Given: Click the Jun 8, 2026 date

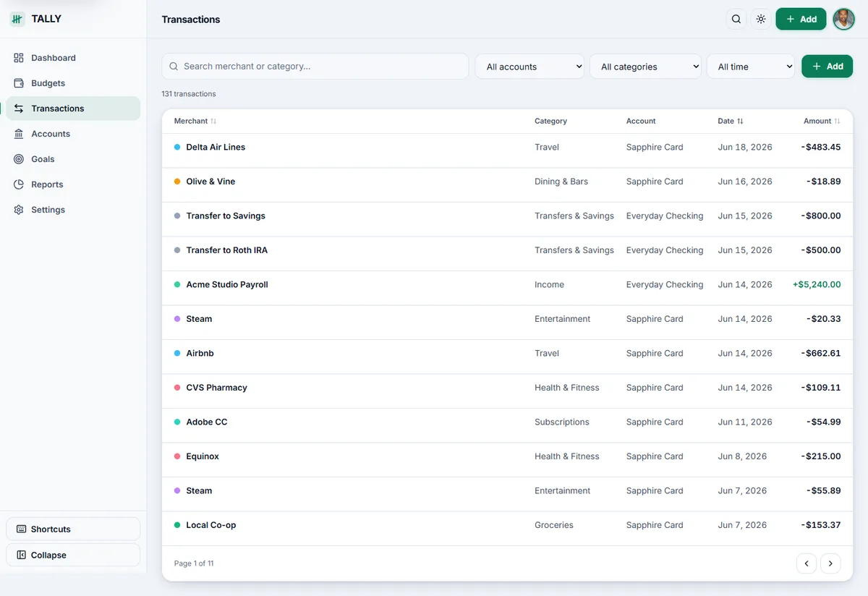Looking at the screenshot, I should click(742, 456).
